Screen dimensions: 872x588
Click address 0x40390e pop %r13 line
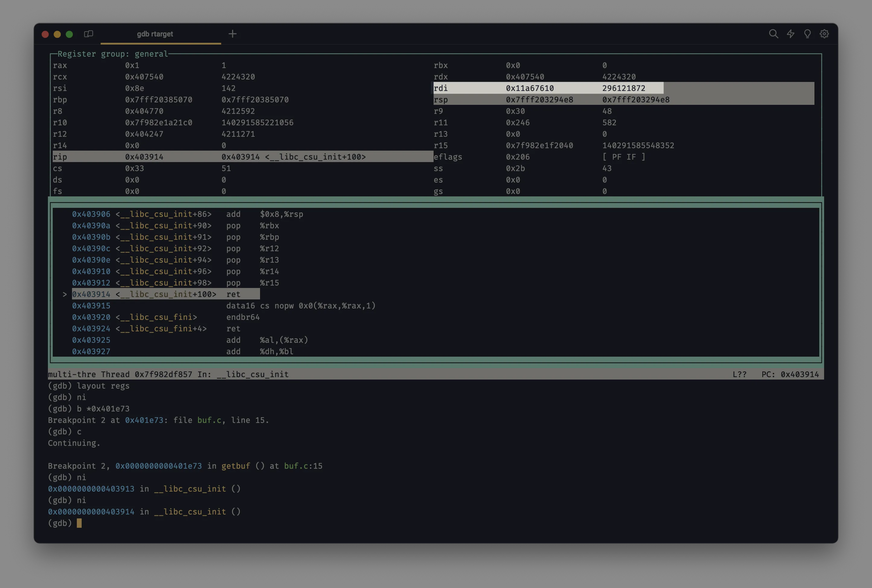tap(91, 260)
